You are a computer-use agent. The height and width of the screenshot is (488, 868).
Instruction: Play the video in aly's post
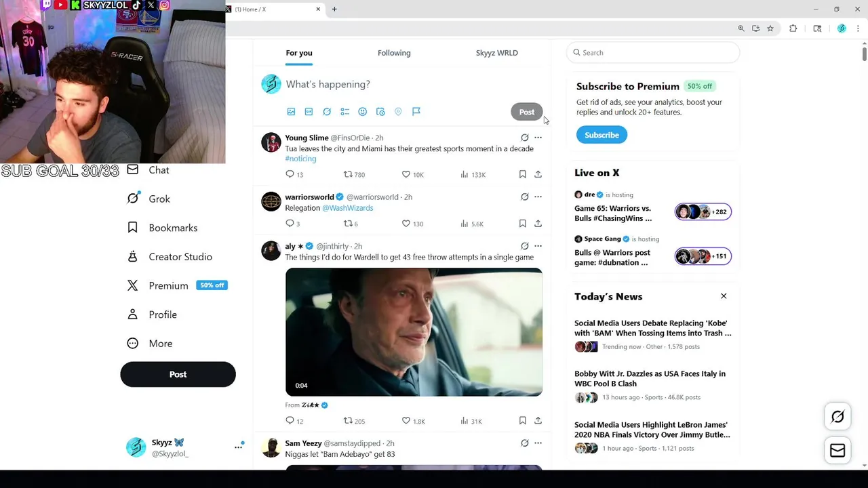(x=414, y=332)
